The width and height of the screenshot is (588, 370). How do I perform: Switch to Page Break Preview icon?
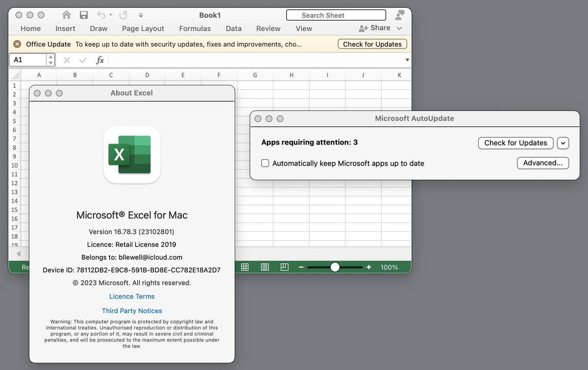284,267
